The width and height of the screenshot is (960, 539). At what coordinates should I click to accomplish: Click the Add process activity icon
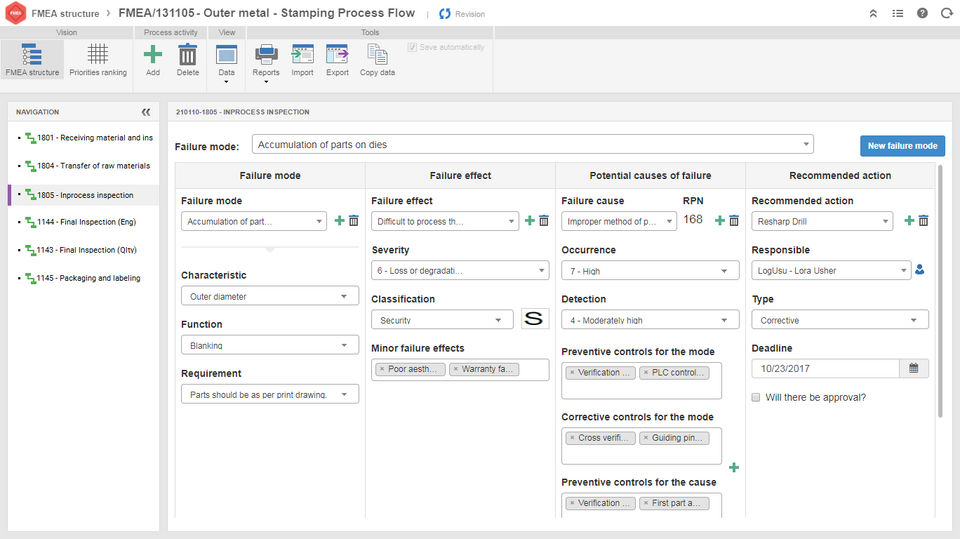[152, 59]
